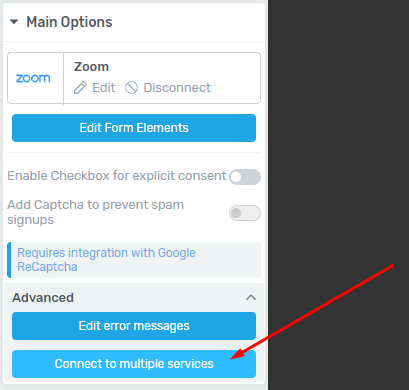Collapse the Main Options triangle arrow
The width and height of the screenshot is (409, 390).
click(14, 22)
